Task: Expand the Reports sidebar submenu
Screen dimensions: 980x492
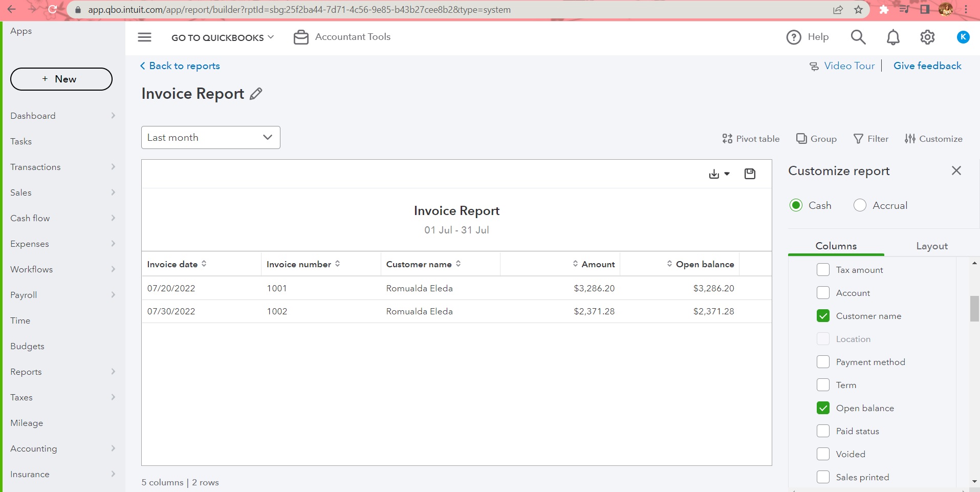Action: coord(113,372)
